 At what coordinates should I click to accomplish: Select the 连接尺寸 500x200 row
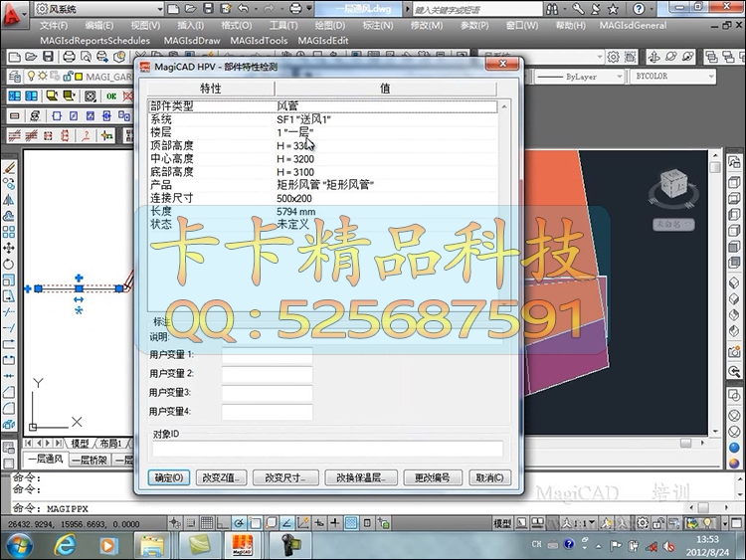(322, 198)
